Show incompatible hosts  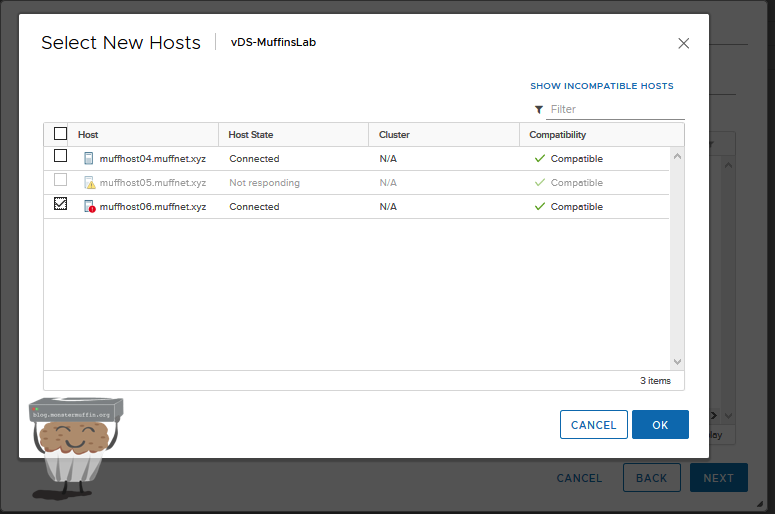click(601, 86)
